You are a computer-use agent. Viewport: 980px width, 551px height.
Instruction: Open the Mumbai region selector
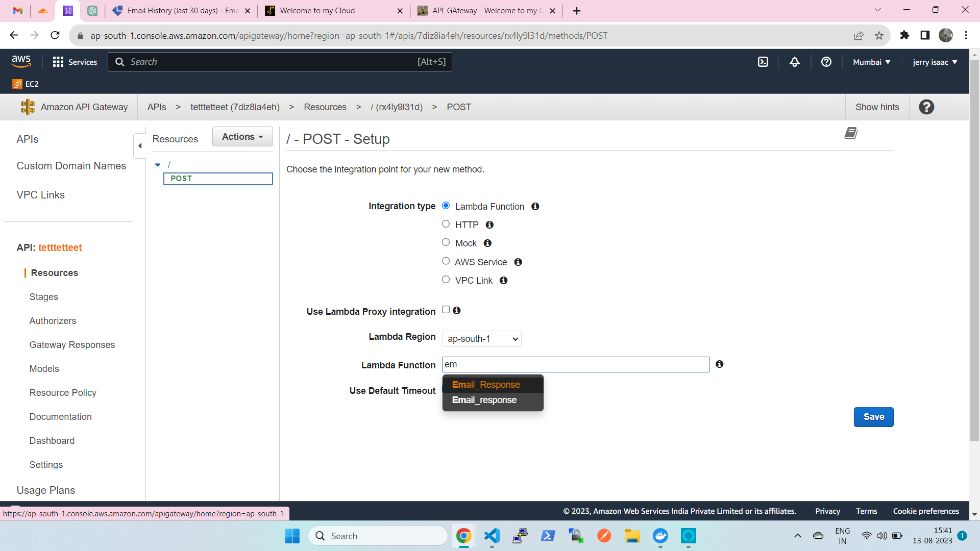pyautogui.click(x=871, y=62)
